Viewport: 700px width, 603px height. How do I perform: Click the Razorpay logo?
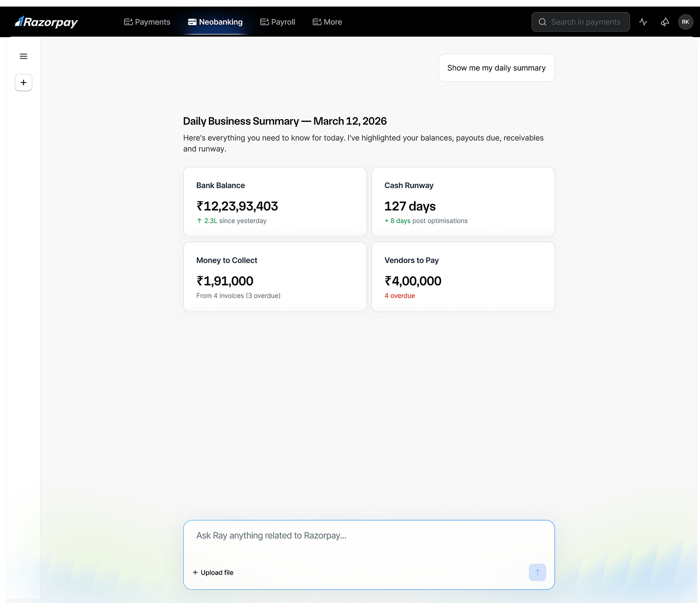click(46, 22)
